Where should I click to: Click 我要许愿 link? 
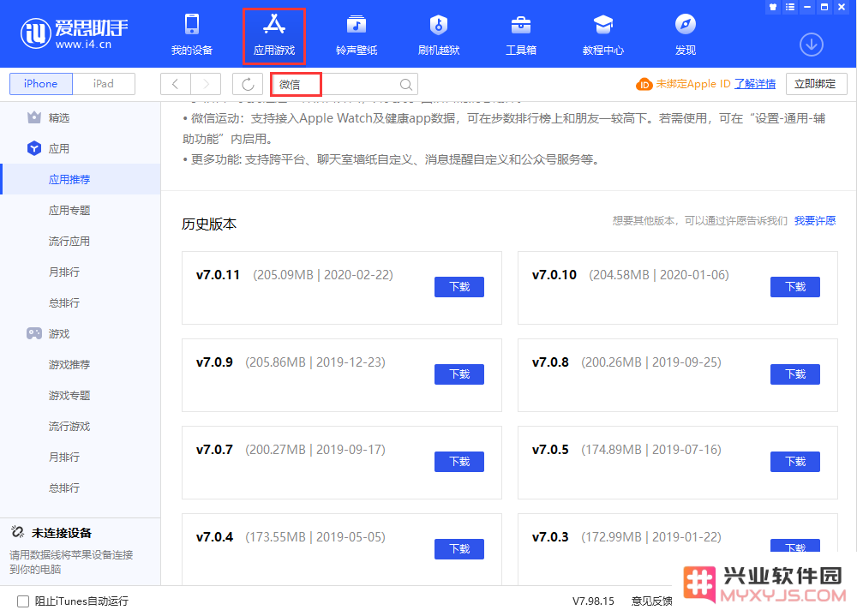coord(815,221)
